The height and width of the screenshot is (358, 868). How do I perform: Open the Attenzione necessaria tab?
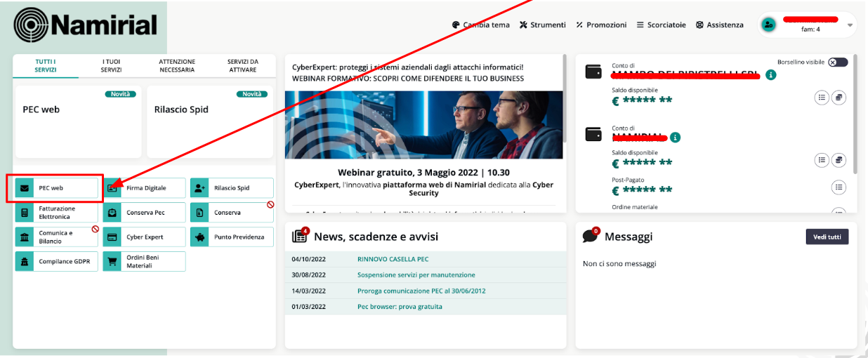coord(177,66)
